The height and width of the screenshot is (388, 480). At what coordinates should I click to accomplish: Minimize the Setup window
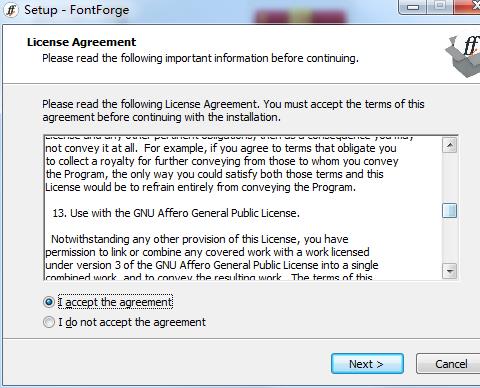point(413,7)
